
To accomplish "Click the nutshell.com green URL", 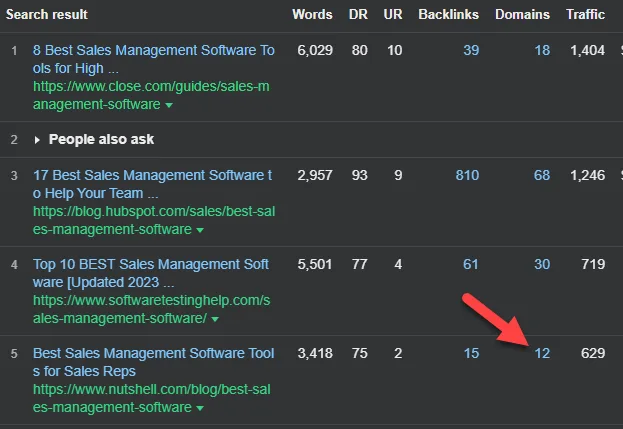I will tap(151, 398).
